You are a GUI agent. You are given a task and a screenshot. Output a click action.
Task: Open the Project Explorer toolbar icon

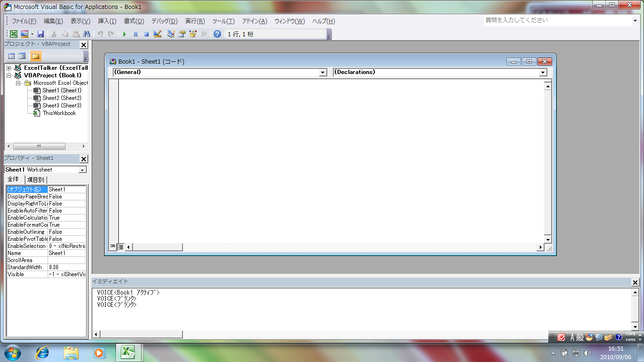click(x=171, y=34)
